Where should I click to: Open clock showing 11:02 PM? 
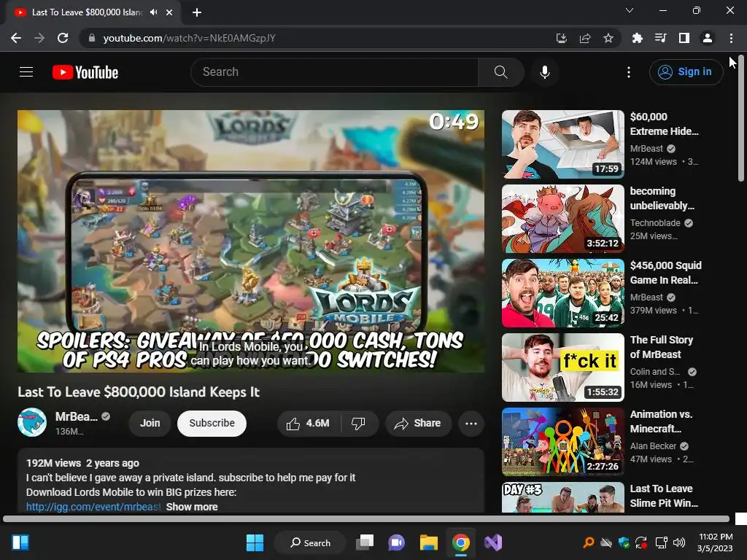[715, 542]
